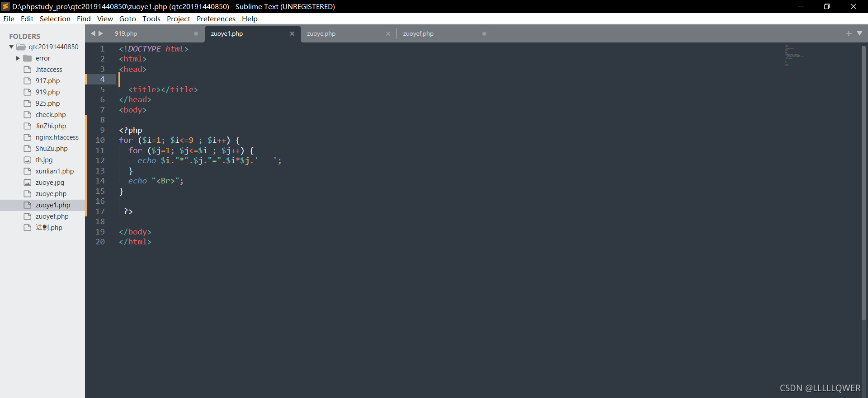Click the zuoyef.php file icon

[x=28, y=216]
